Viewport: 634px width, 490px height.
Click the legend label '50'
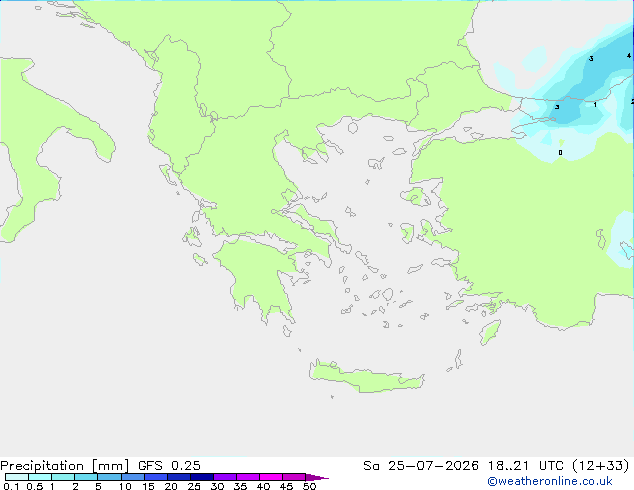[x=309, y=486]
